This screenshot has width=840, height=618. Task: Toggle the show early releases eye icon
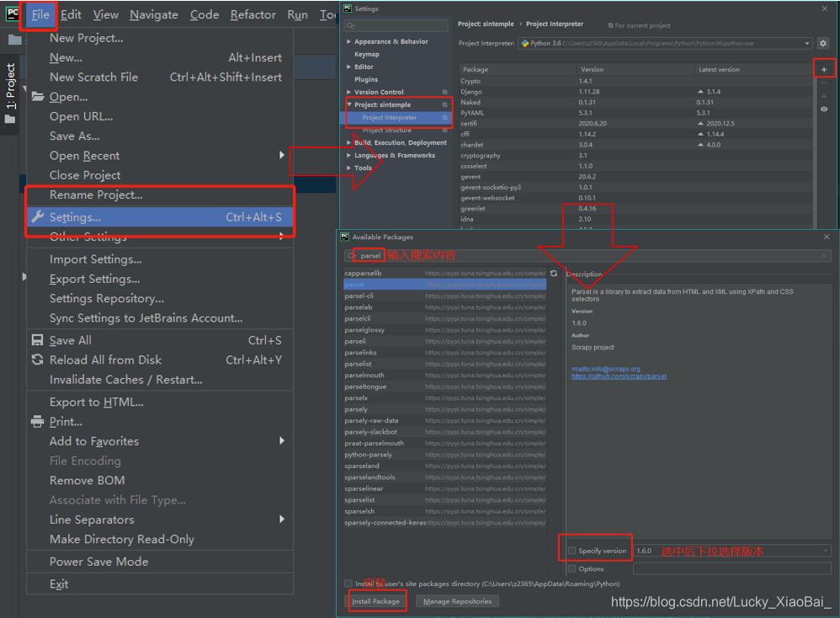point(824,109)
